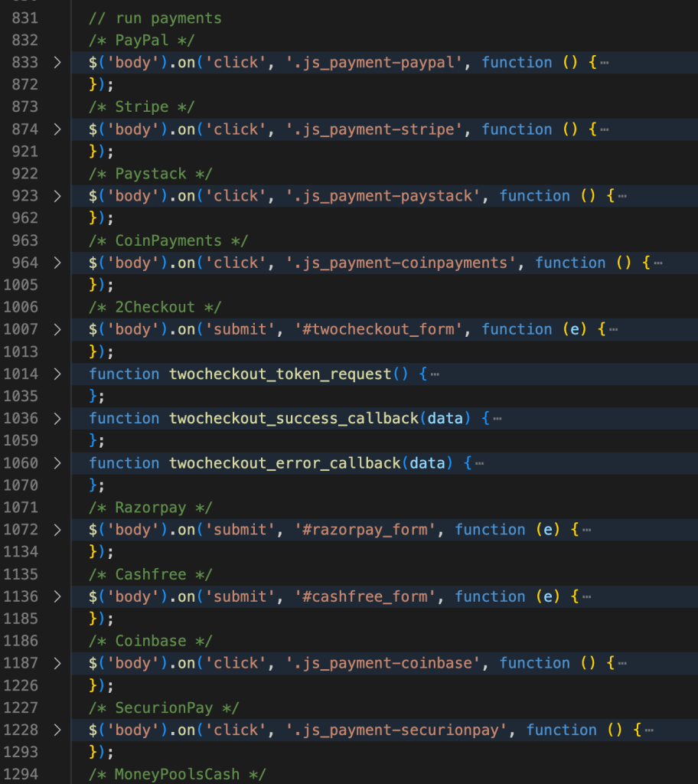The width and height of the screenshot is (698, 784).
Task: Click the 'submit' string on line 1136
Action: click(240, 596)
